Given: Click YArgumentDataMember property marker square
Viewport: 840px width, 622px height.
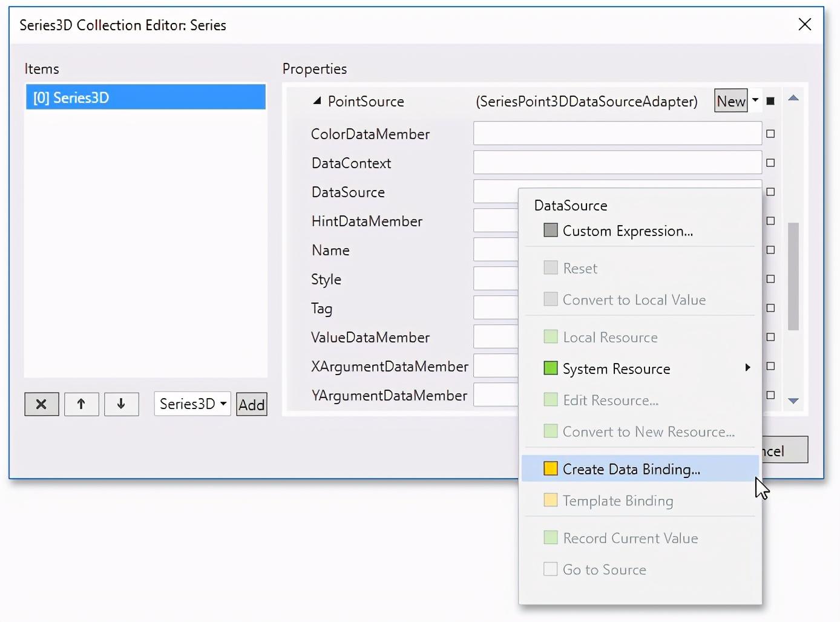Looking at the screenshot, I should coord(770,395).
